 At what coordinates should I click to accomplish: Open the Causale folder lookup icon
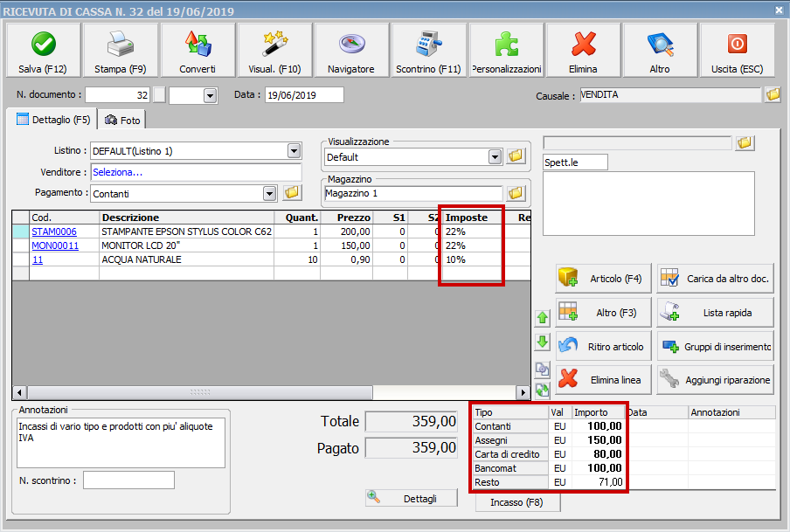click(773, 94)
